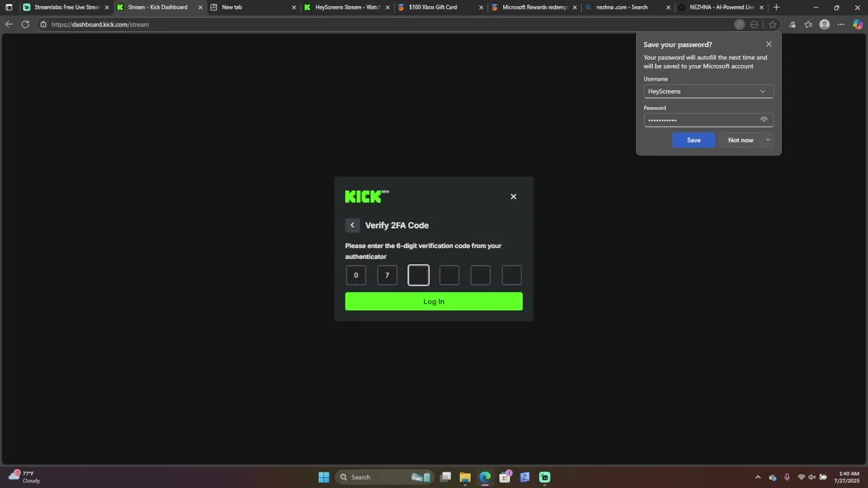The height and width of the screenshot is (488, 868).
Task: Refresh the page
Action: tap(25, 24)
